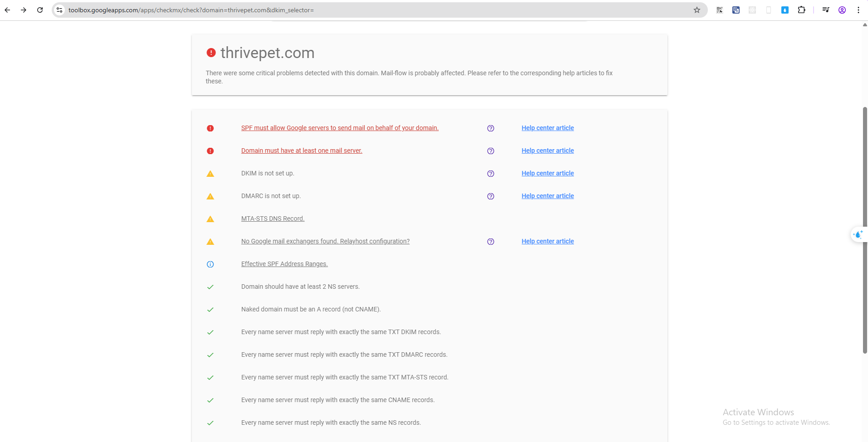Go back to the previous page
Image resolution: width=868 pixels, height=442 pixels.
click(x=7, y=10)
